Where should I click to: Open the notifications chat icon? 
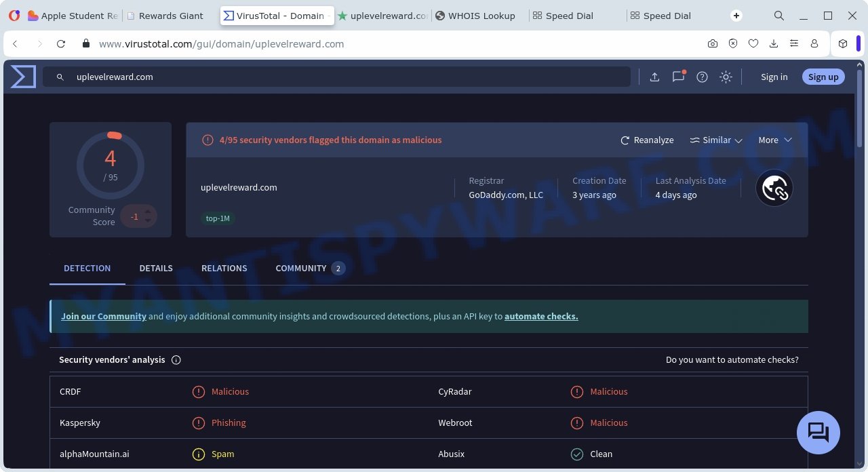(x=678, y=77)
